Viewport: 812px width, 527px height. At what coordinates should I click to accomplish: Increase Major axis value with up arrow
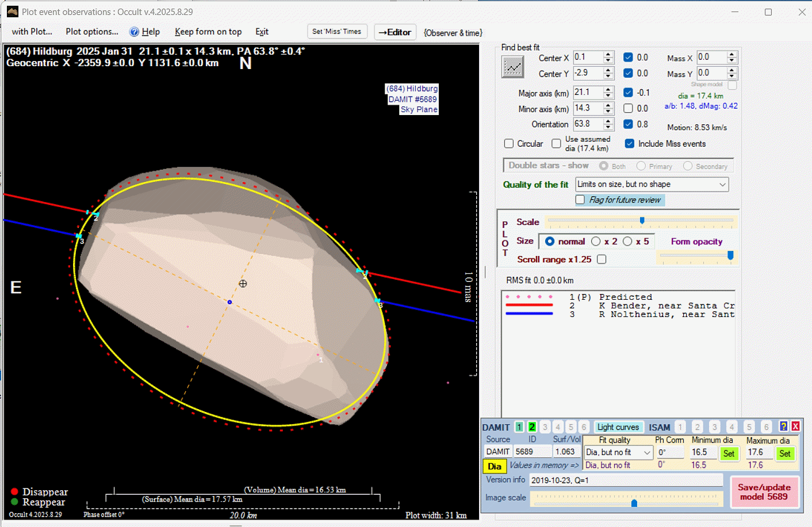(608, 90)
